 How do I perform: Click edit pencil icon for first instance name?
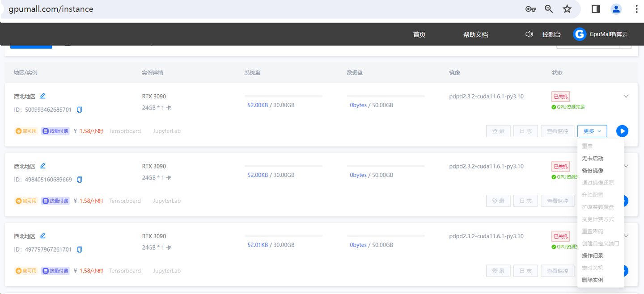click(43, 96)
